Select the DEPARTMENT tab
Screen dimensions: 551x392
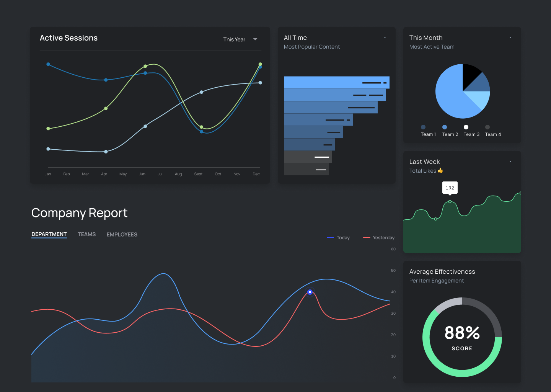[49, 234]
